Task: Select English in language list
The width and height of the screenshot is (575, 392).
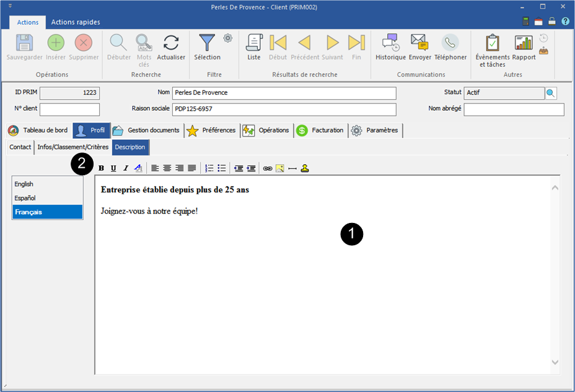Action: point(47,185)
